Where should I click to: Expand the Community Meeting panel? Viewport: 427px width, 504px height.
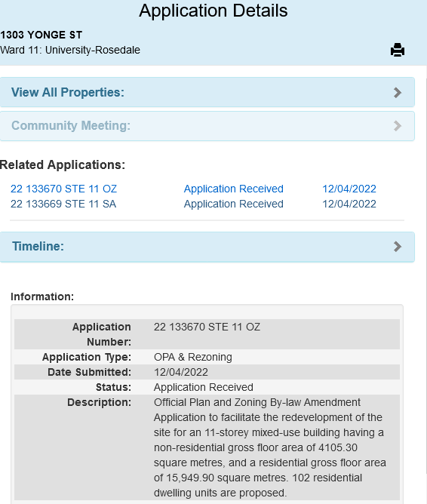tap(207, 126)
